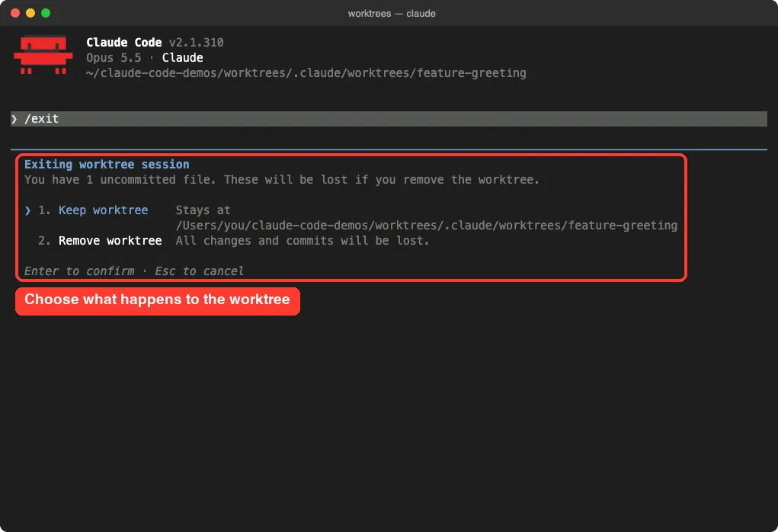Choose the Remove worktree option
The height and width of the screenshot is (532, 778).
pyautogui.click(x=110, y=241)
